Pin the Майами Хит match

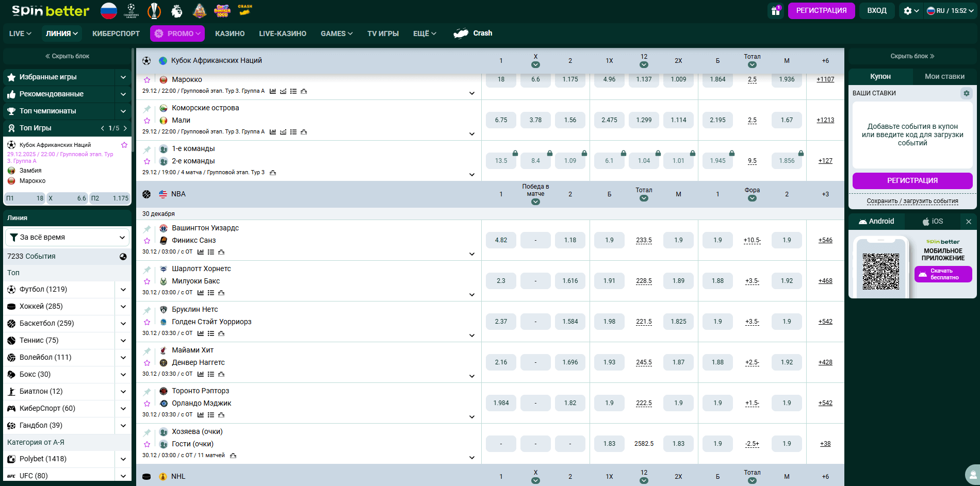coord(147,351)
